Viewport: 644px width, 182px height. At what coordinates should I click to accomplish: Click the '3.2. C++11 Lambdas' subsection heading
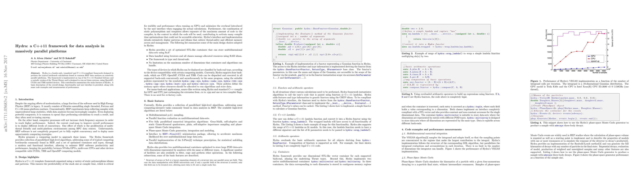tap(284, 115)
